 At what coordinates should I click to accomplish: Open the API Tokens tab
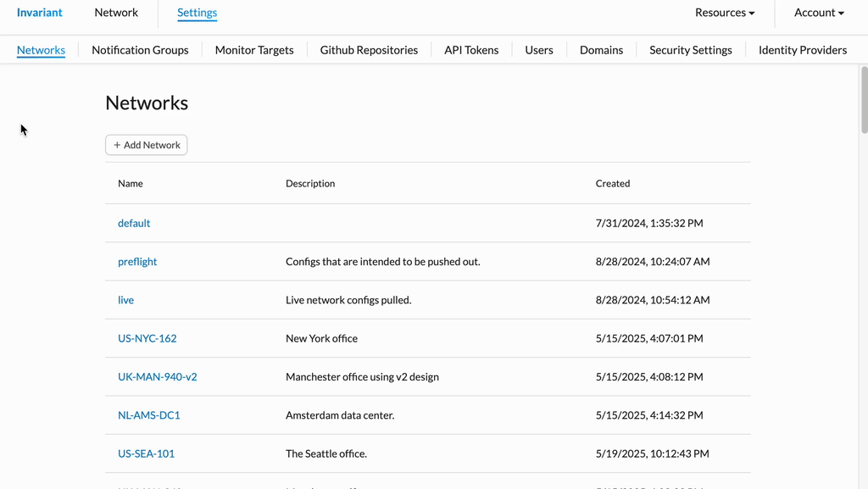click(471, 50)
